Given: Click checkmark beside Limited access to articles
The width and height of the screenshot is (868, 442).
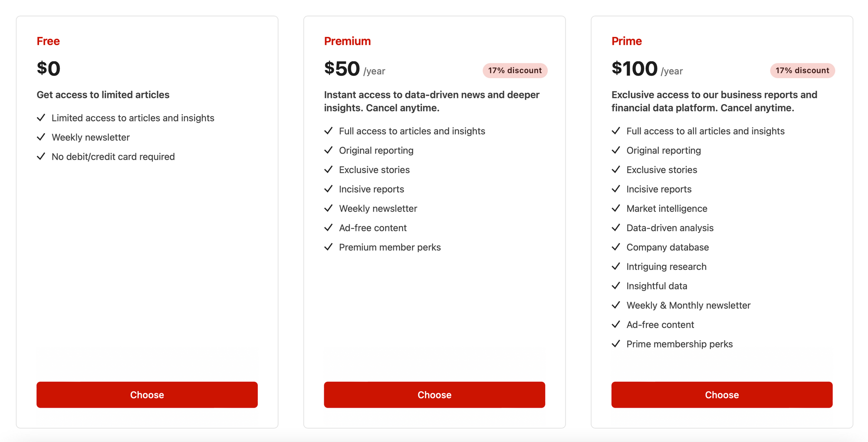Looking at the screenshot, I should [x=41, y=118].
